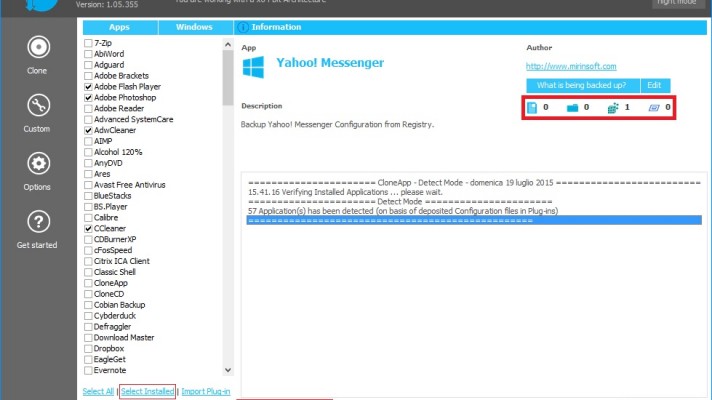Click the highlighted log line
Image resolution: width=712 pixels, height=400 pixels.
474,221
